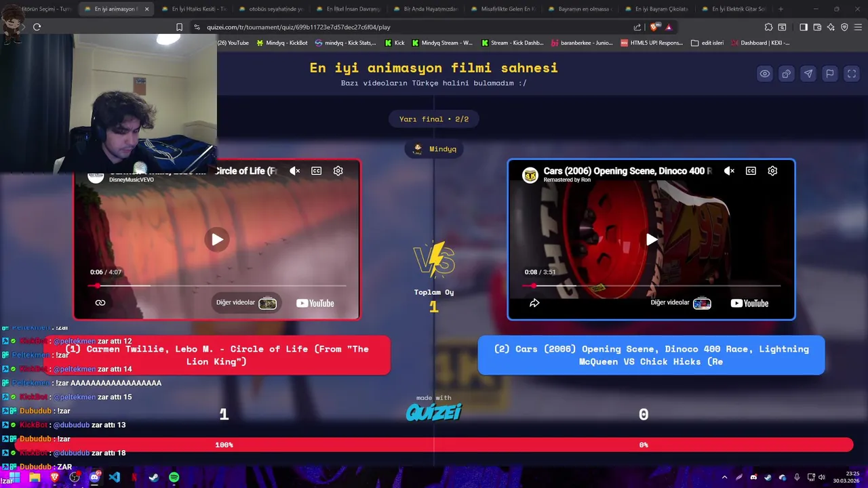Seek the Cars video progress bar

tap(651, 285)
